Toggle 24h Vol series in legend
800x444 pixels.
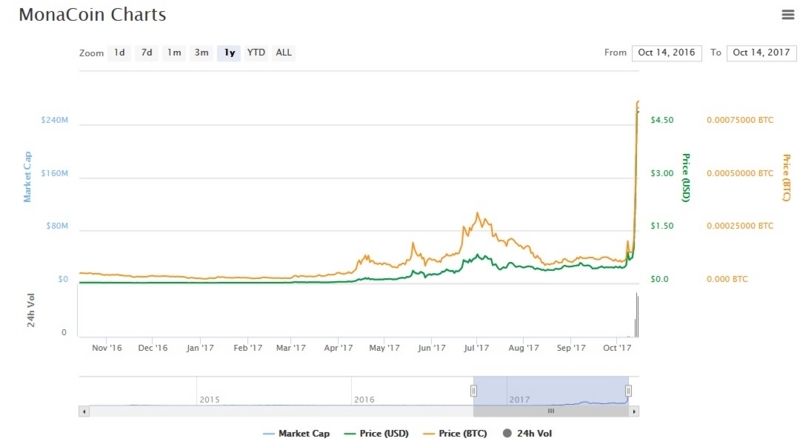pyautogui.click(x=528, y=433)
